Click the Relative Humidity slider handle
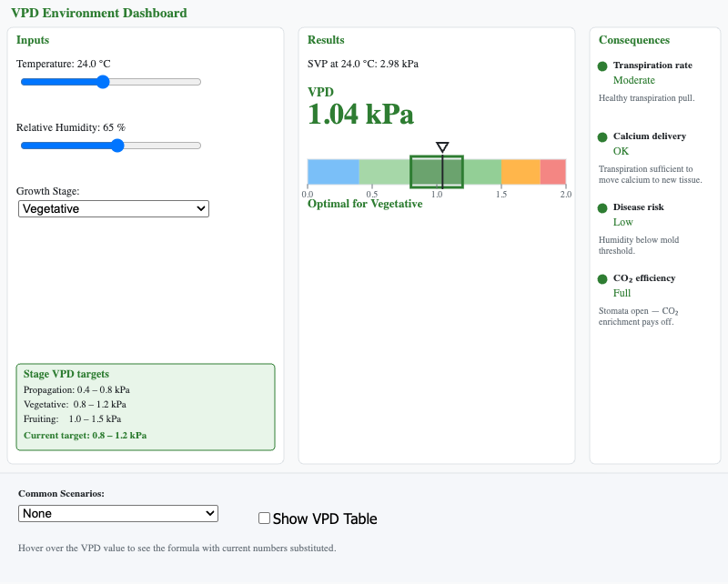 [x=118, y=146]
